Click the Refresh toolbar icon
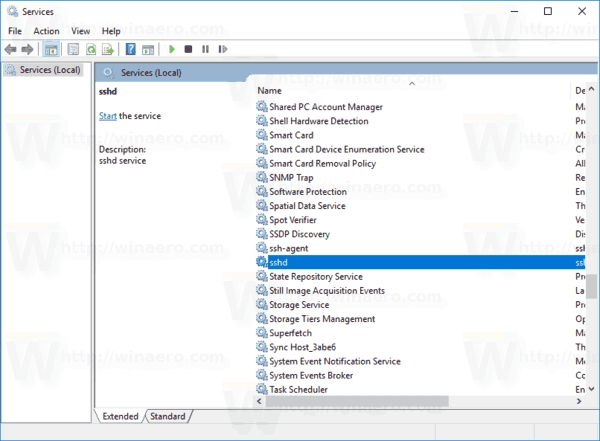Viewport: 600px width, 441px height. (91, 49)
